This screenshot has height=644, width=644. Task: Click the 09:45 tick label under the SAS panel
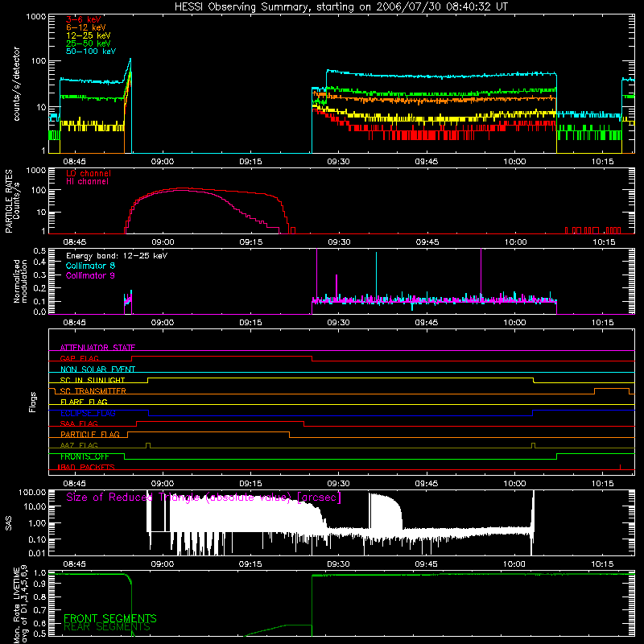pyautogui.click(x=427, y=564)
